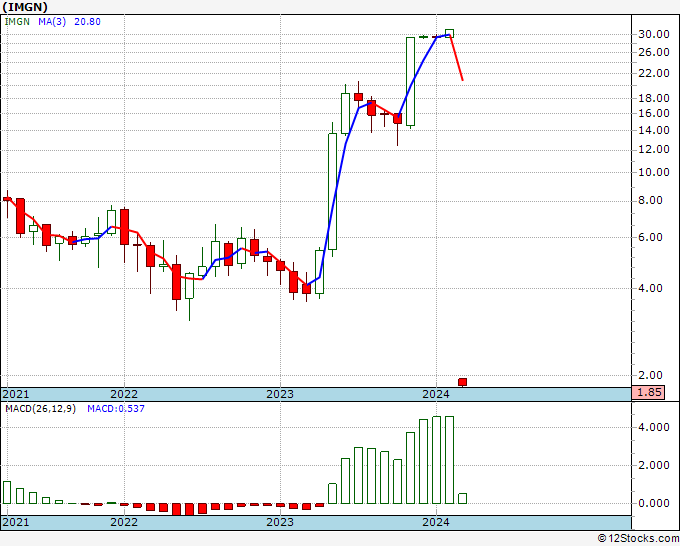
Task: Click the 2.000 MACD axis label
Action: [654, 465]
